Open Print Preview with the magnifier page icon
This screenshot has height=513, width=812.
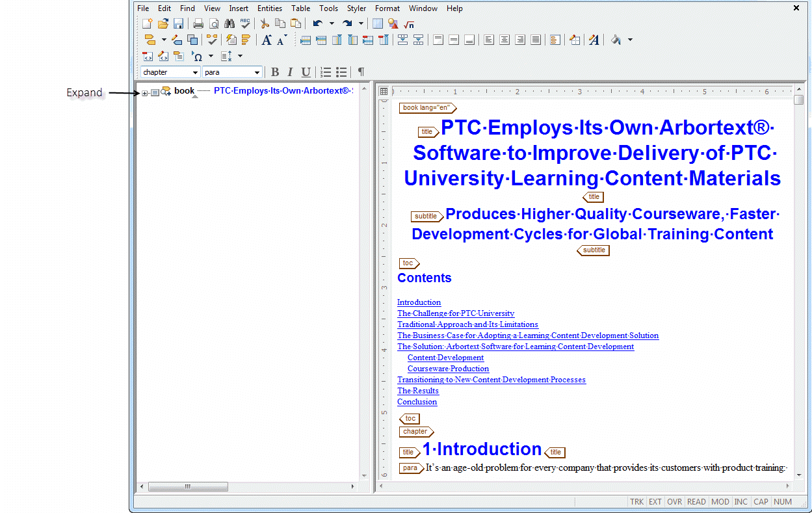tap(214, 23)
